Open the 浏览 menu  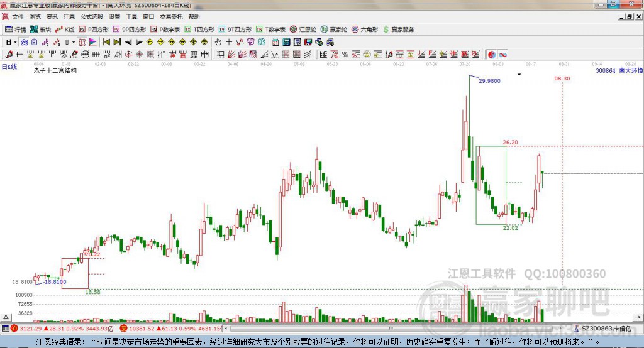[35, 17]
